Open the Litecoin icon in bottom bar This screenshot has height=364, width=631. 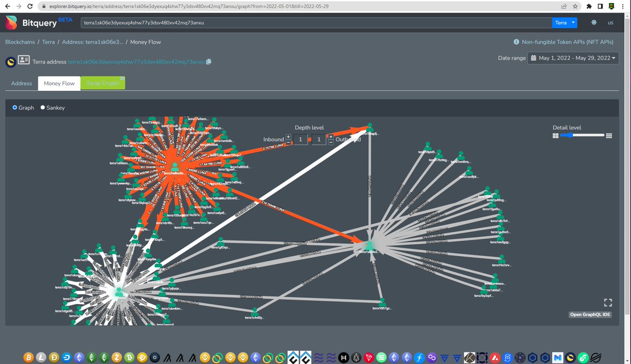tap(42, 357)
